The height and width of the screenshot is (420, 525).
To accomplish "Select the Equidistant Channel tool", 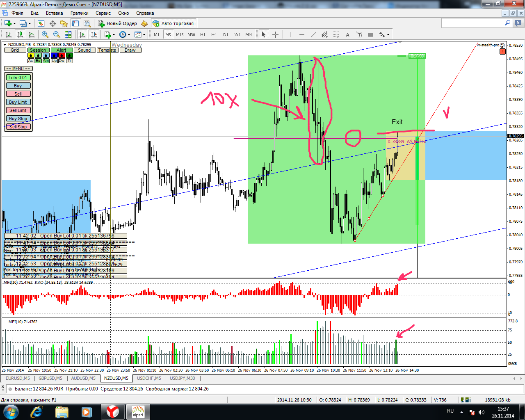I will 325,34.
